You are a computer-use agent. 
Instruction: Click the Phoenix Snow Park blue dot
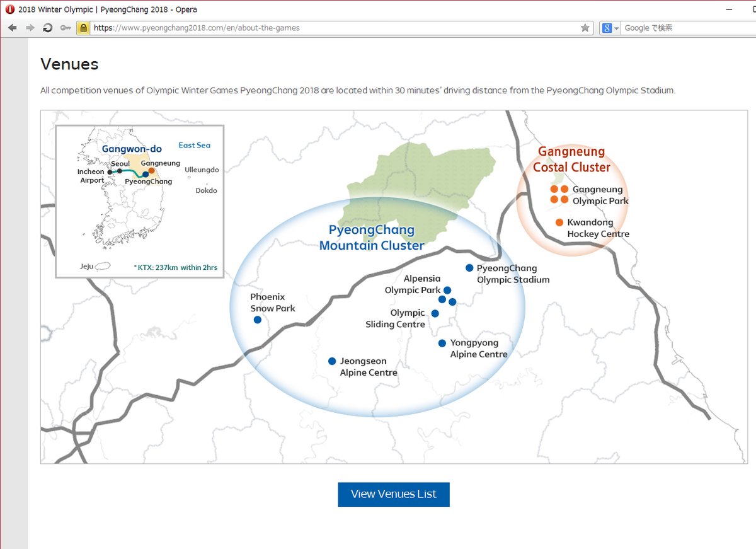pyautogui.click(x=257, y=320)
